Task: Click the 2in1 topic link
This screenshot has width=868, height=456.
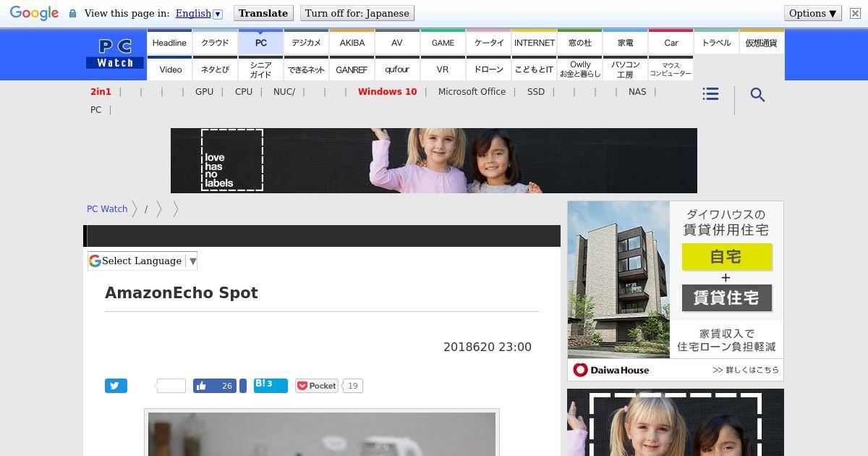Action: tap(101, 92)
